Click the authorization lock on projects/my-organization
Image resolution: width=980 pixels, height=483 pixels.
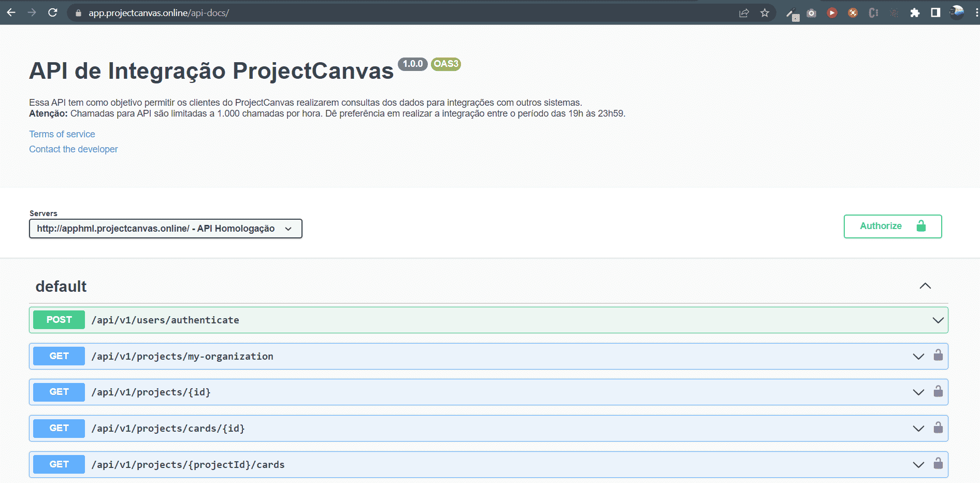pos(938,356)
